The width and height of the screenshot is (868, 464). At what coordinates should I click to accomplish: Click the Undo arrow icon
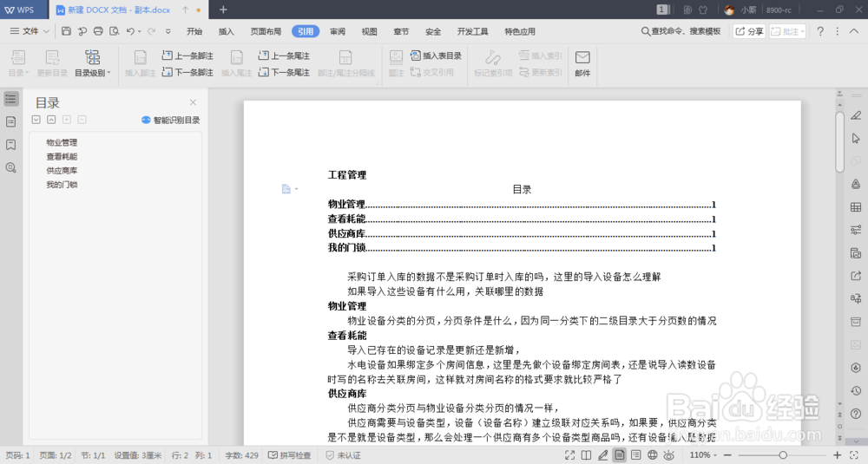click(x=130, y=31)
